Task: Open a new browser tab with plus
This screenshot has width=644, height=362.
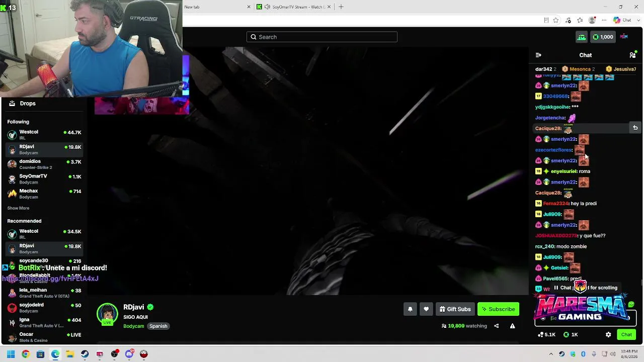Action: pos(341,7)
